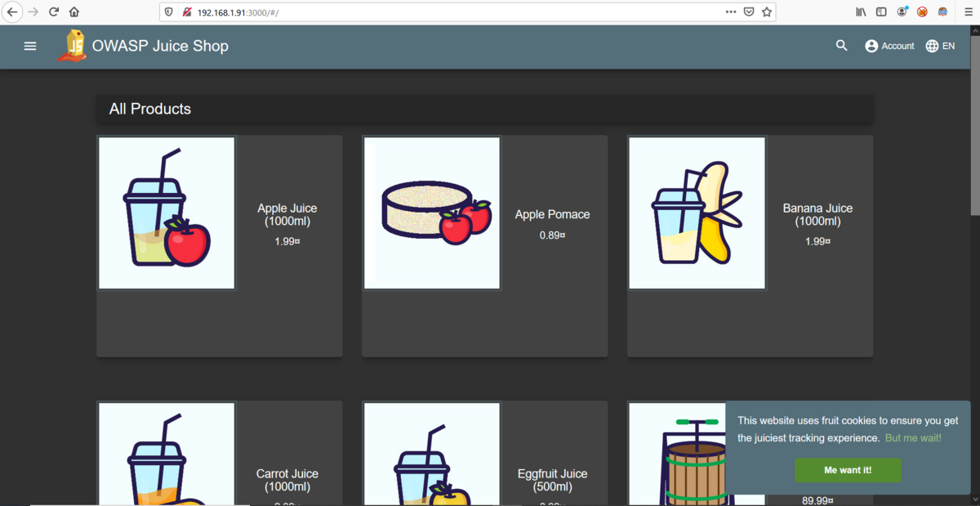Click the browser forward arrow

[x=33, y=12]
